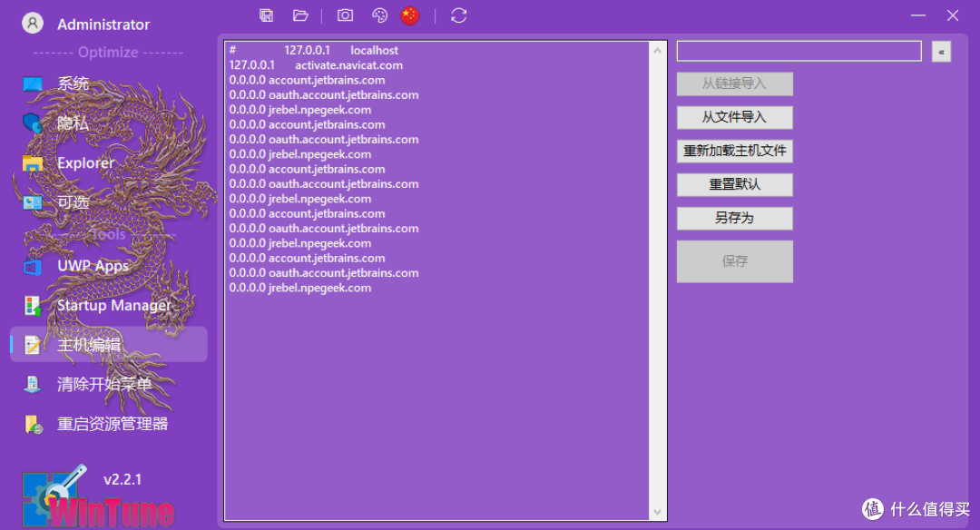The height and width of the screenshot is (530, 980).
Task: Click 从文件导入 button
Action: pyautogui.click(x=734, y=117)
